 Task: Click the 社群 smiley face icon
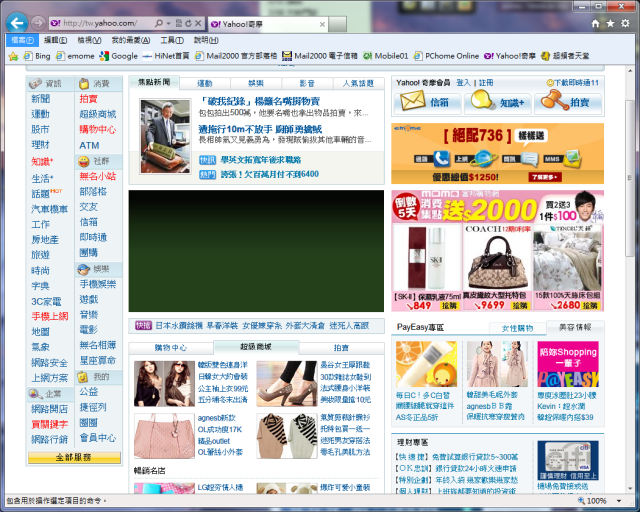pyautogui.click(x=84, y=162)
